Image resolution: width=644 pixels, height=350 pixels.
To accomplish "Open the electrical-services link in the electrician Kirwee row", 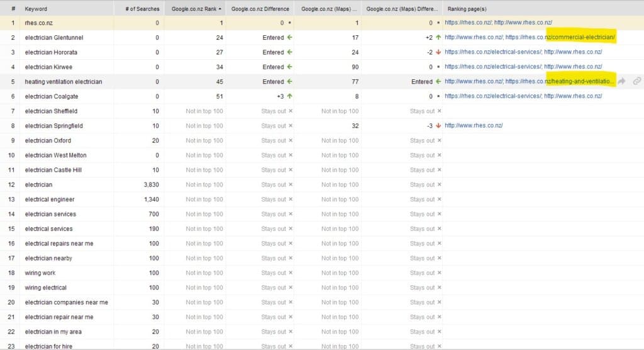I will [x=493, y=67].
